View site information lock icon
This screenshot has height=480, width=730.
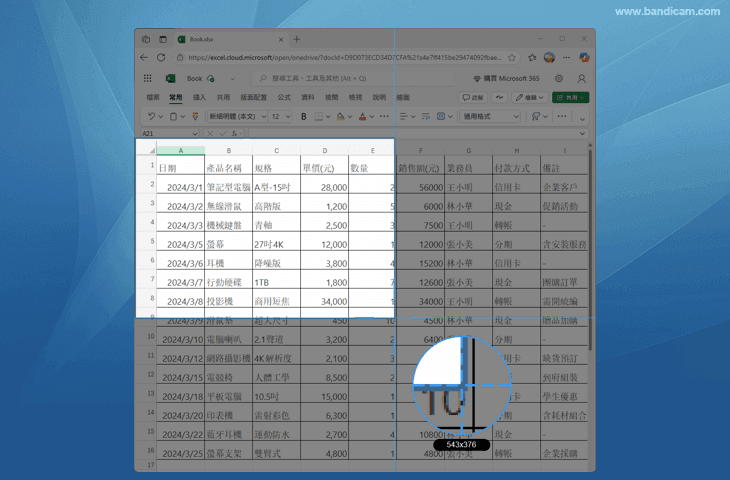point(180,57)
